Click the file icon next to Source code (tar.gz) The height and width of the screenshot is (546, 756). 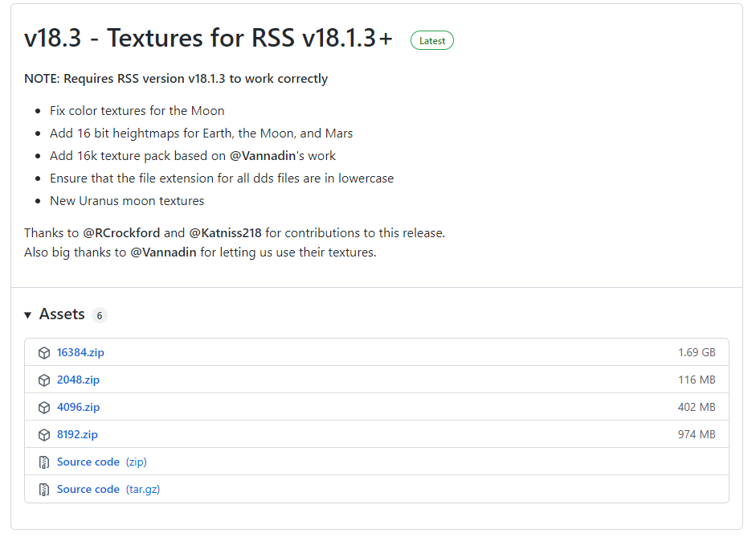(44, 490)
